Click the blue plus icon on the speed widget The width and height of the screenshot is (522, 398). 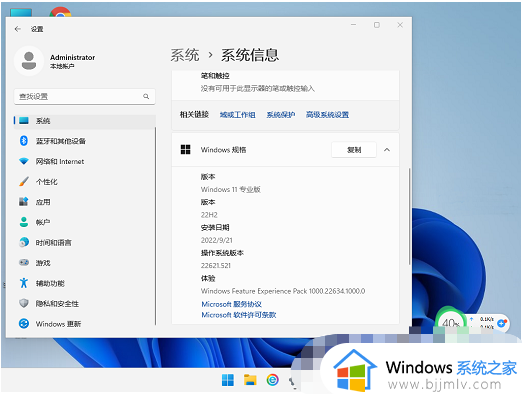click(x=501, y=323)
